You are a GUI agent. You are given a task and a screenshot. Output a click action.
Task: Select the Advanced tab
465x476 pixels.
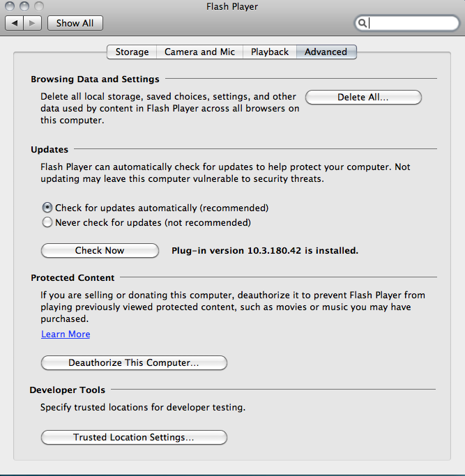pyautogui.click(x=326, y=52)
